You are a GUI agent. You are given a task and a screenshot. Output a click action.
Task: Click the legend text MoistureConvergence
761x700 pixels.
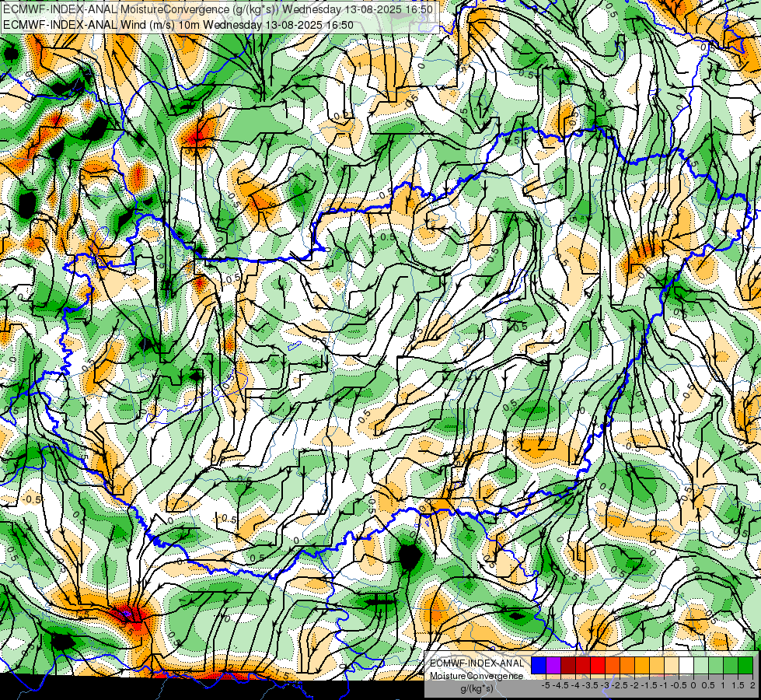point(476,676)
